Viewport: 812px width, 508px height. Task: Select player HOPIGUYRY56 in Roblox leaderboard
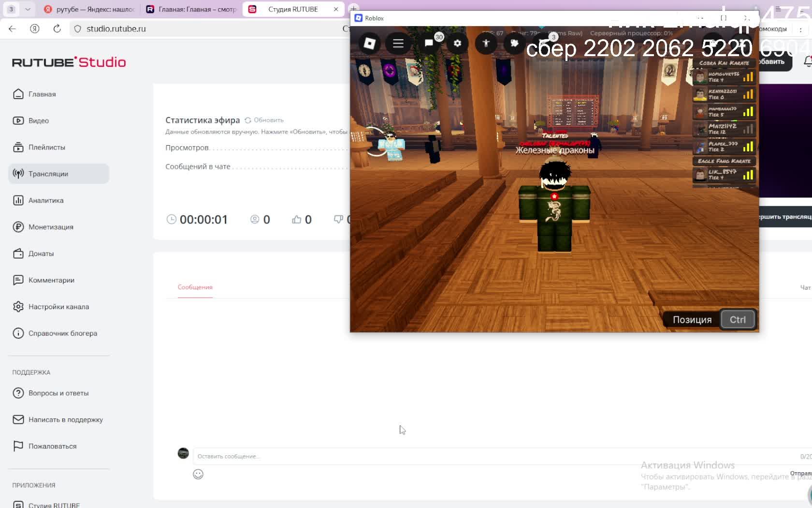[x=724, y=77]
